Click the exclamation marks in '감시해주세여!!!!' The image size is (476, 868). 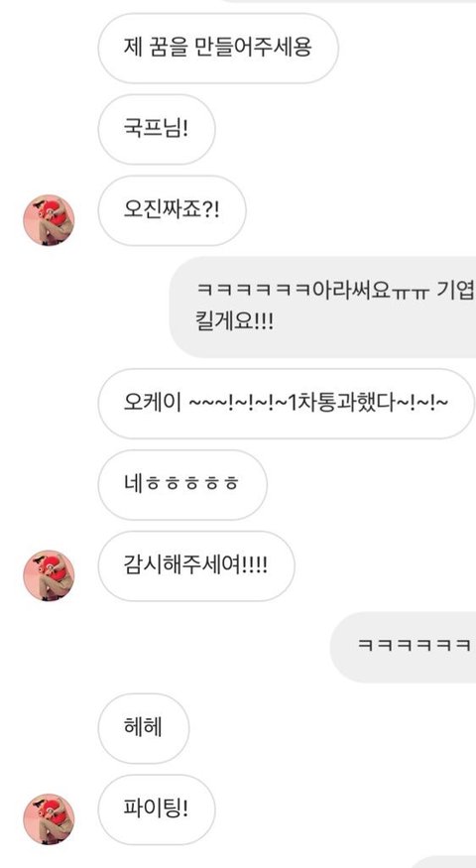pos(255,565)
